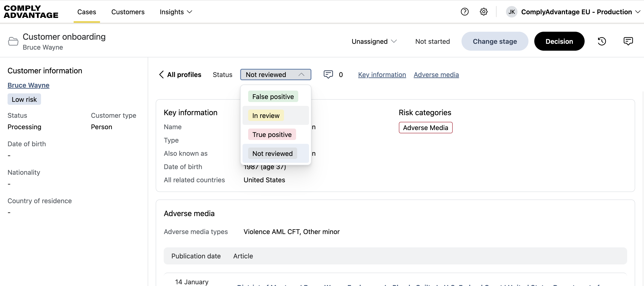The width and height of the screenshot is (644, 286).
Task: Select True positive status option
Action: pos(272,134)
